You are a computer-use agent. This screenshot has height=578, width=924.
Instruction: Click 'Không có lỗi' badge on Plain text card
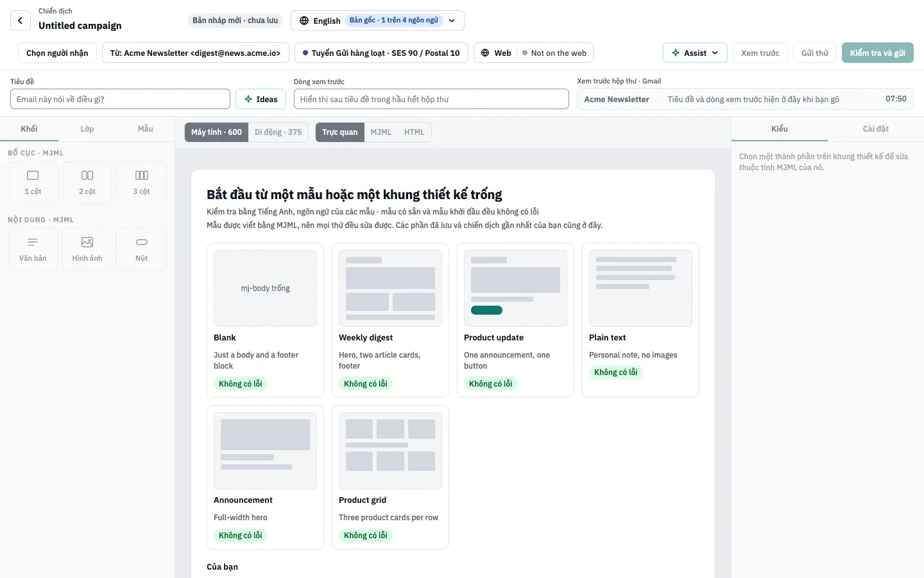[616, 372]
